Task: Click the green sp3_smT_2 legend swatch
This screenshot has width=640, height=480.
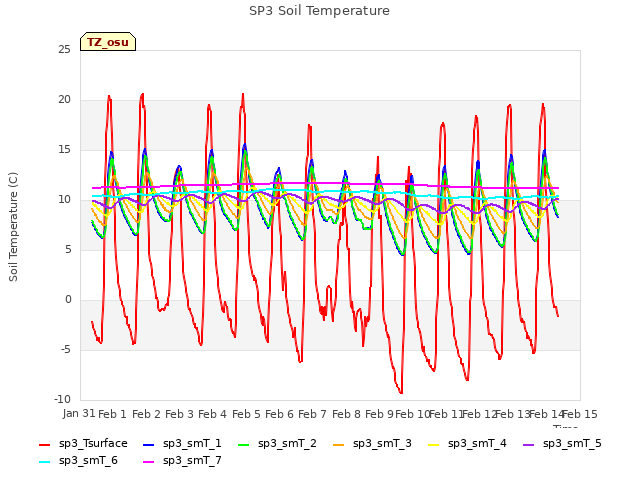Action: (243, 444)
